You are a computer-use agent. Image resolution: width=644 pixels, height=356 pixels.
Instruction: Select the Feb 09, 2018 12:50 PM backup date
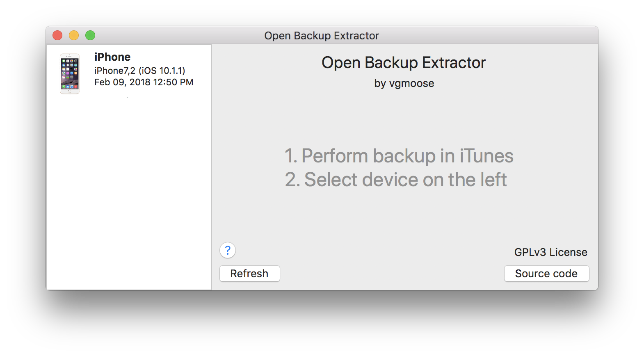coord(144,82)
